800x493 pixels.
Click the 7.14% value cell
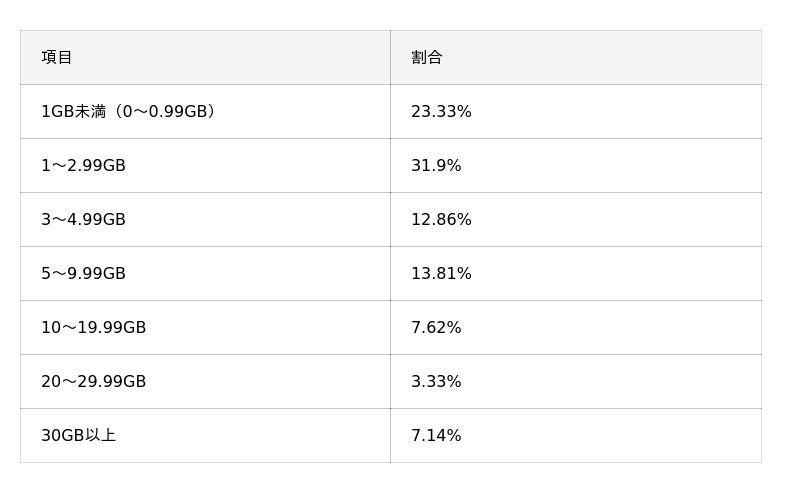pyautogui.click(x=436, y=436)
